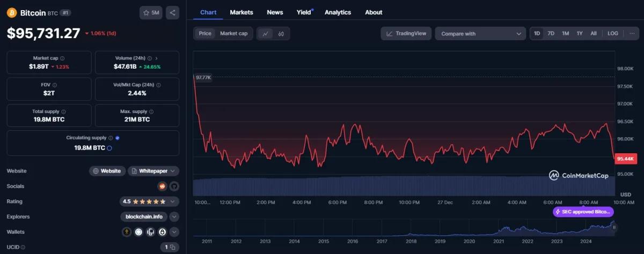Viewport: 644px width, 254px height.
Task: Click the CoinMarketCap logo on the chart
Action: click(579, 175)
